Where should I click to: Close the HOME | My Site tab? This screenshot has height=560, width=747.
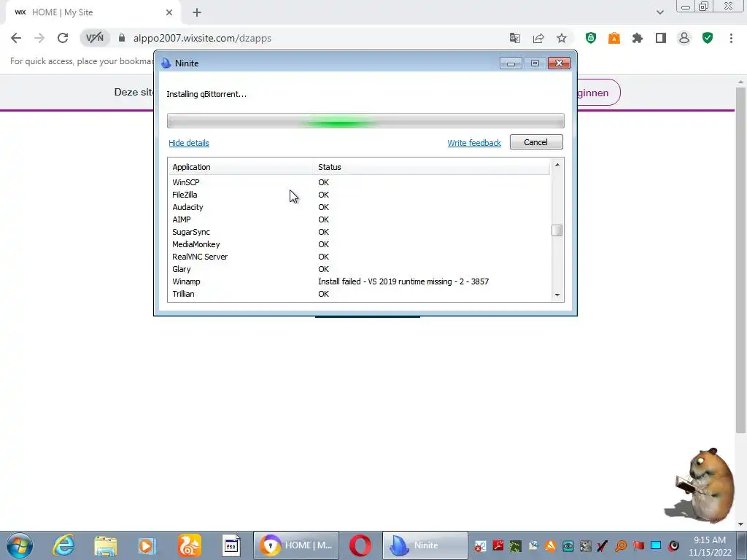coord(169,12)
